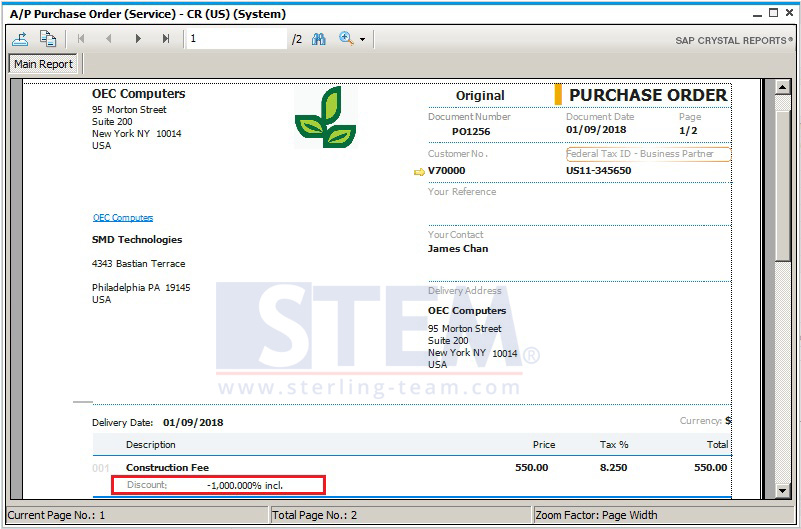This screenshot has width=801, height=529.
Task: Click the Delivery Address label
Action: tap(464, 291)
